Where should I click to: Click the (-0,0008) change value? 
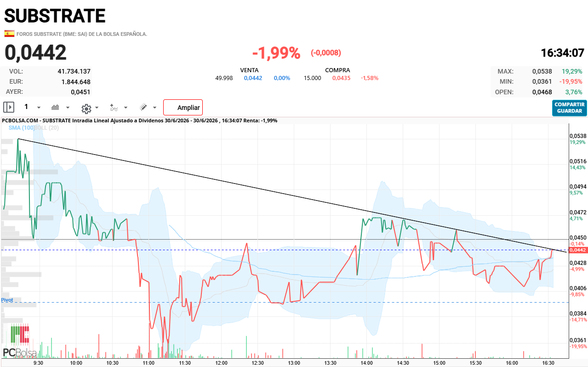pyautogui.click(x=326, y=53)
